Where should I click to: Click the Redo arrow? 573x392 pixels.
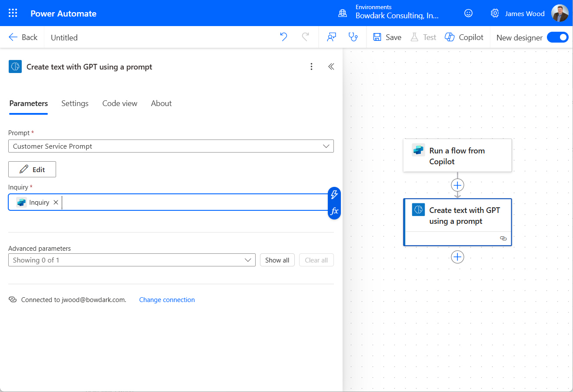(x=305, y=37)
